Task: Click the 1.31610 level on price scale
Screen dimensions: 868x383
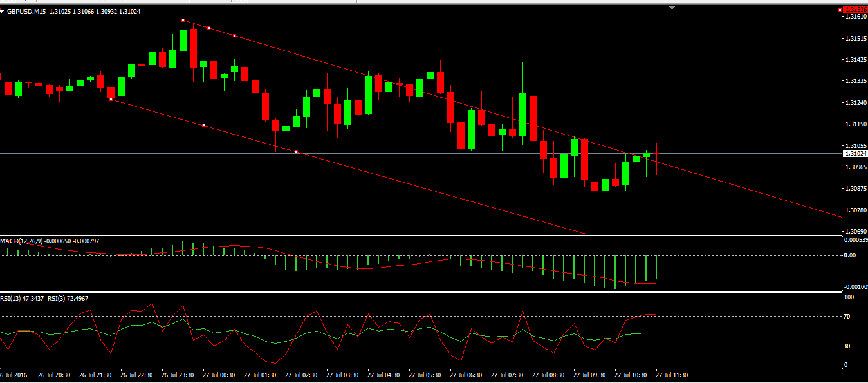Action: click(x=854, y=17)
